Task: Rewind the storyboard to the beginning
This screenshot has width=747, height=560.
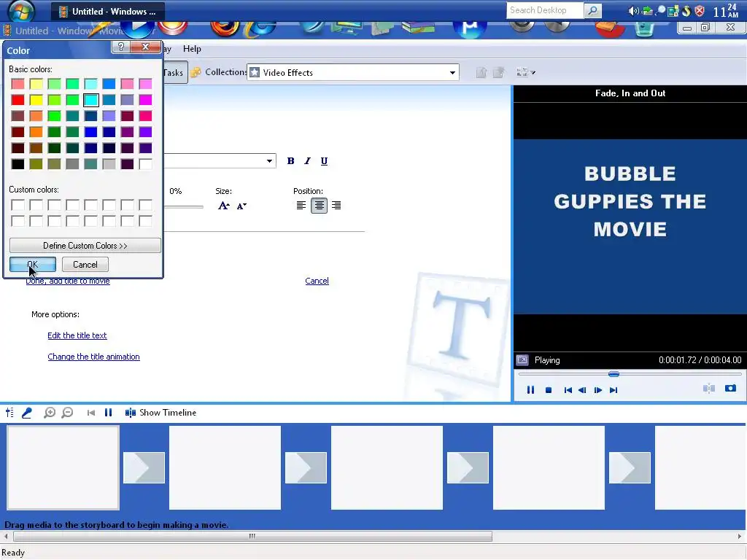Action: pyautogui.click(x=91, y=413)
